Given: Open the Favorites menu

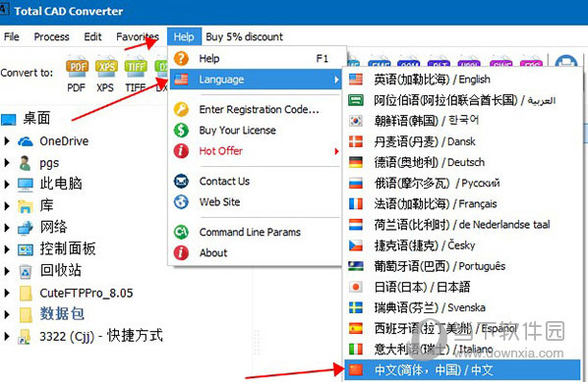Looking at the screenshot, I should pos(138,36).
